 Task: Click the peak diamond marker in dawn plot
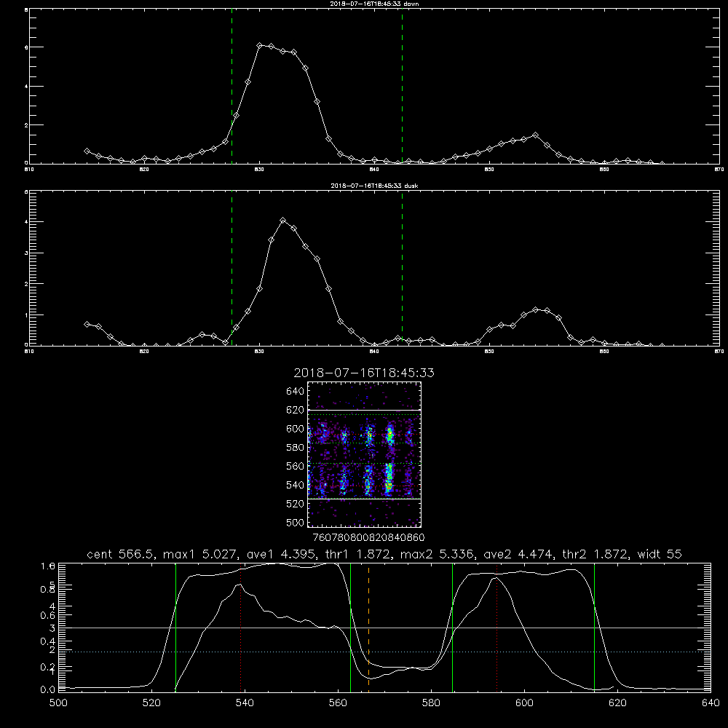click(260, 45)
